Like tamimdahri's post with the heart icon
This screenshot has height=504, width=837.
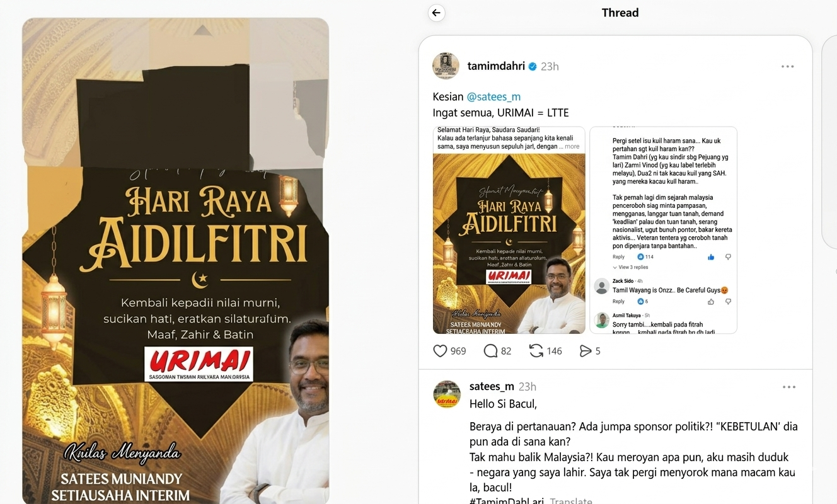[x=440, y=351]
